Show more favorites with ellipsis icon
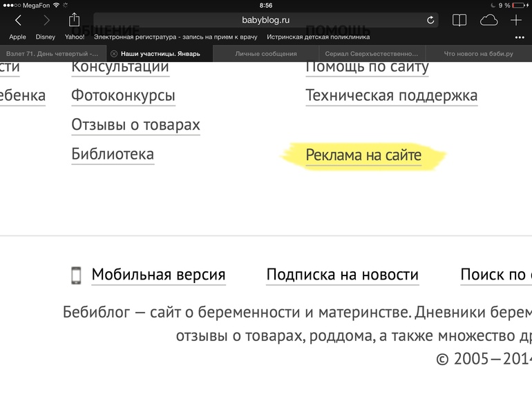Viewport: 532px width, 399px height. pyautogui.click(x=520, y=37)
